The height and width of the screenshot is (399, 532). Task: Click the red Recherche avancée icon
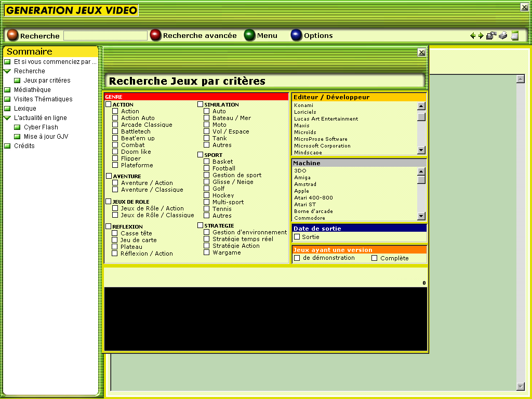click(155, 35)
